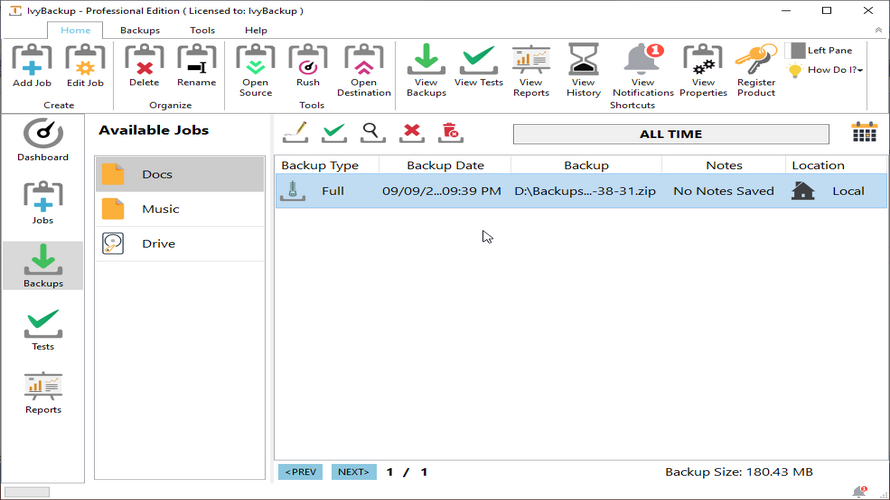The width and height of the screenshot is (890, 500).
Task: Open the calendar date picker icon
Action: [864, 134]
